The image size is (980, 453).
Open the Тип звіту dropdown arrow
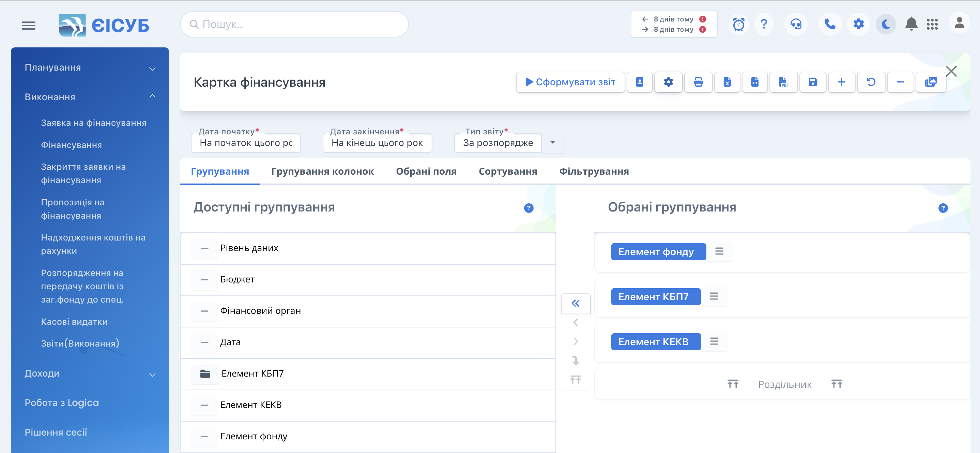click(553, 143)
